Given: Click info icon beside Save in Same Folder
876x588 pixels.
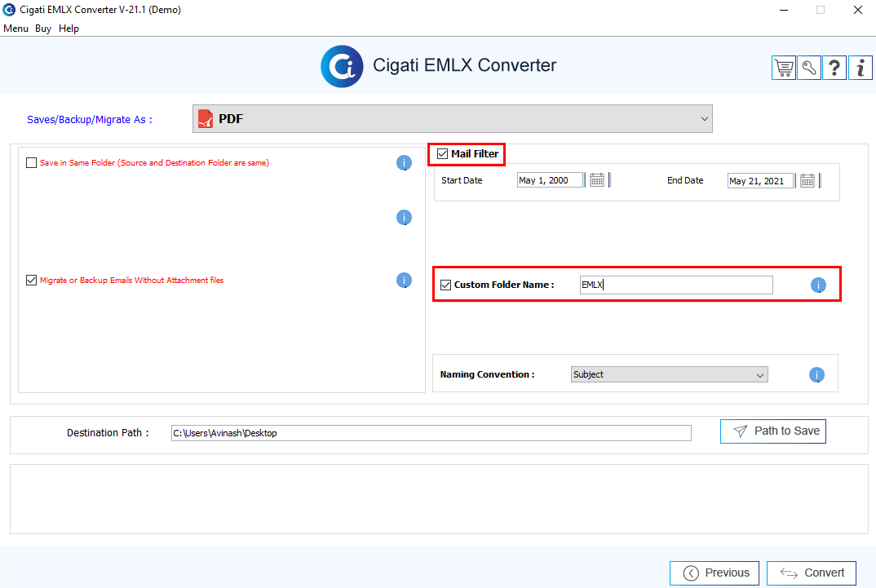Looking at the screenshot, I should coord(404,162).
